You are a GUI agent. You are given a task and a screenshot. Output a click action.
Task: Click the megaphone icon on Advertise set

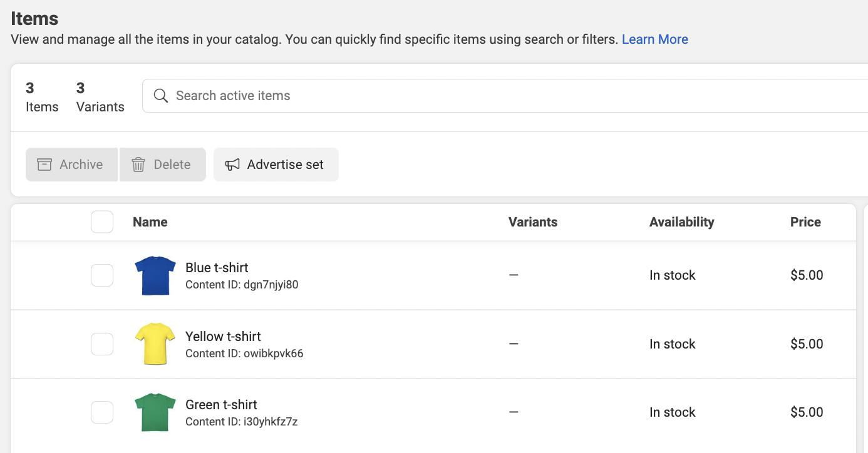point(232,165)
